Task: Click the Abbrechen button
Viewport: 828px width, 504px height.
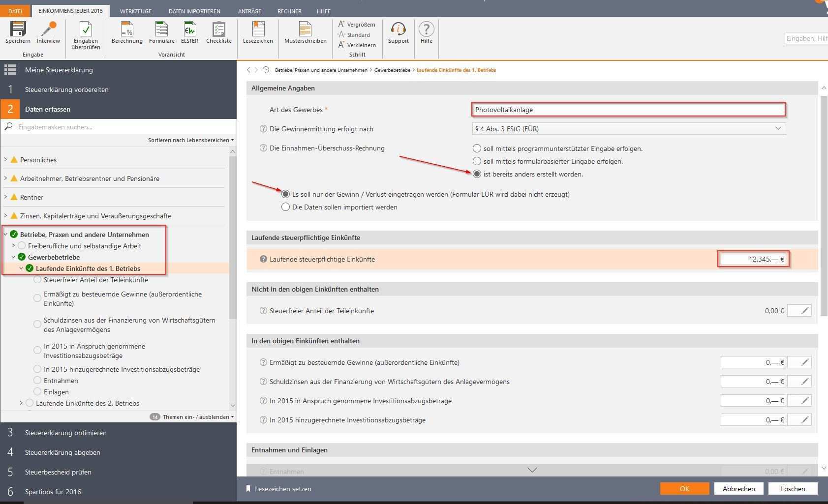Action: [x=738, y=489]
